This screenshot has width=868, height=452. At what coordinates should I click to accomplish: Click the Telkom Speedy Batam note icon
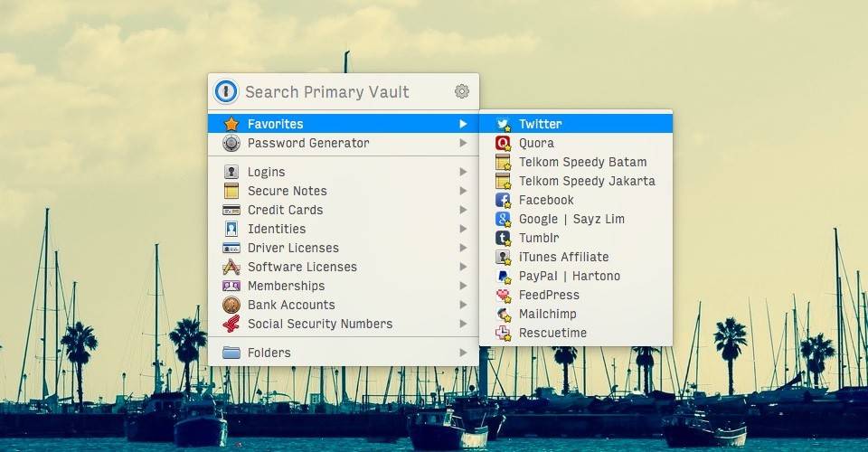click(x=503, y=162)
